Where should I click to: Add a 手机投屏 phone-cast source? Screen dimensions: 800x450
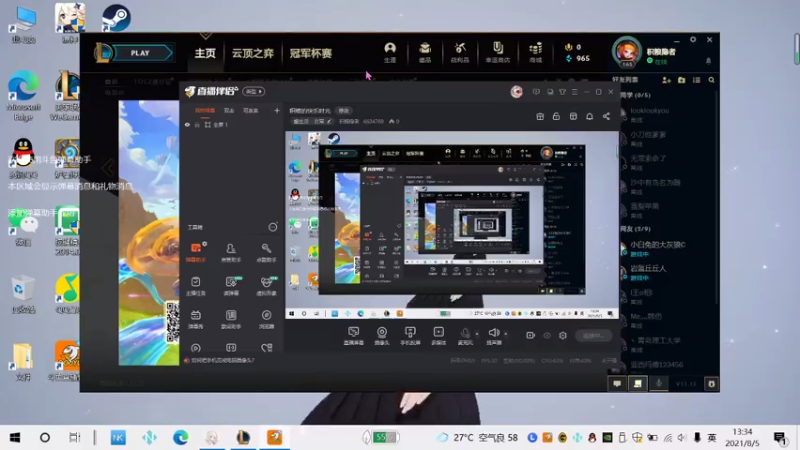tap(410, 336)
